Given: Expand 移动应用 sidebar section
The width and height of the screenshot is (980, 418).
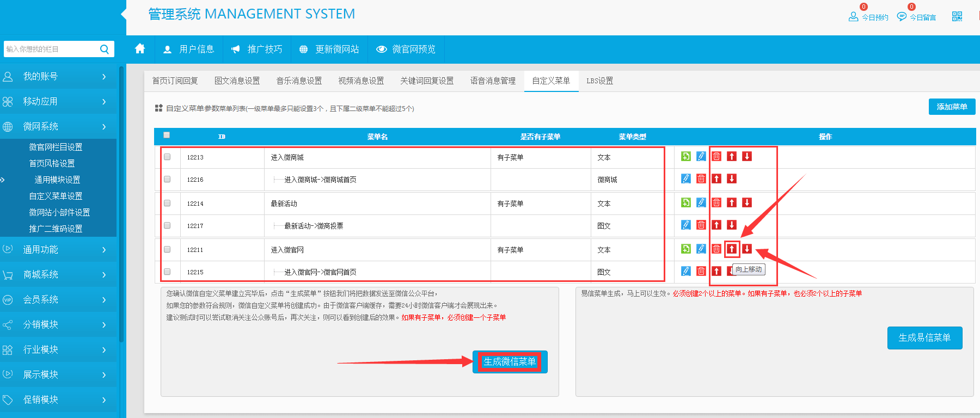Looking at the screenshot, I should [x=58, y=102].
